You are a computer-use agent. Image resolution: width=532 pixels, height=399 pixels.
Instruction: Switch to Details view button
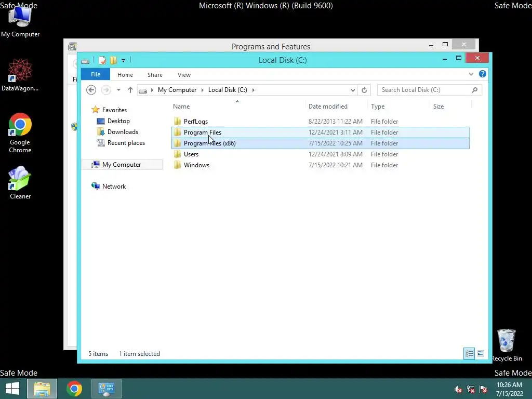tap(469, 353)
